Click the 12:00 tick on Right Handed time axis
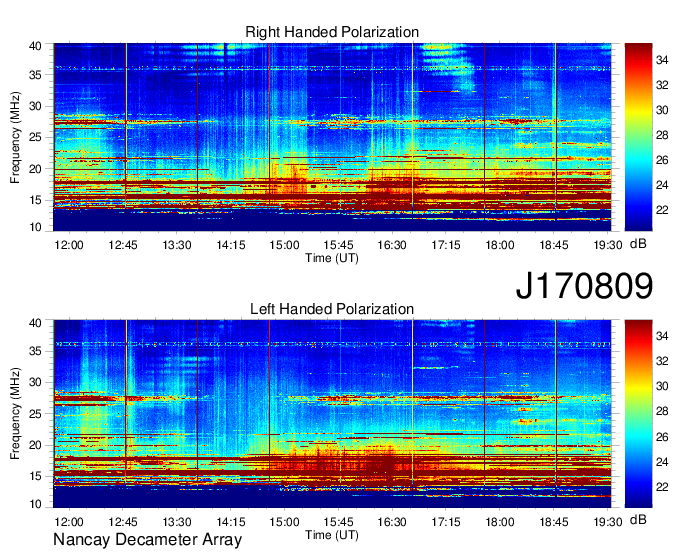Viewport: 680px width, 552px height. (69, 245)
